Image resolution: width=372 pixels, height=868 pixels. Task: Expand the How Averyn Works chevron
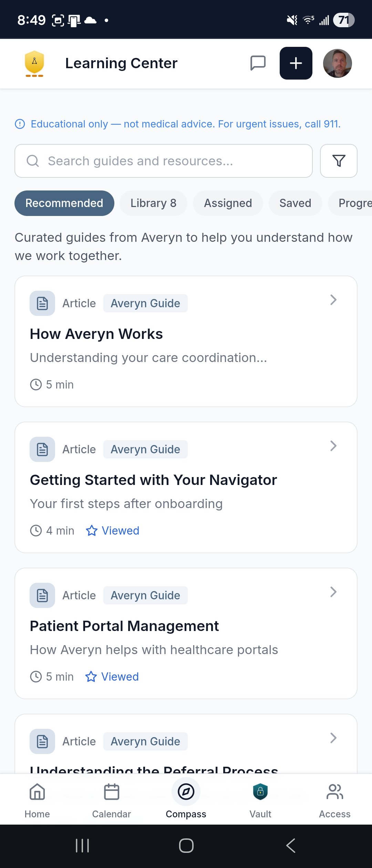(x=333, y=300)
